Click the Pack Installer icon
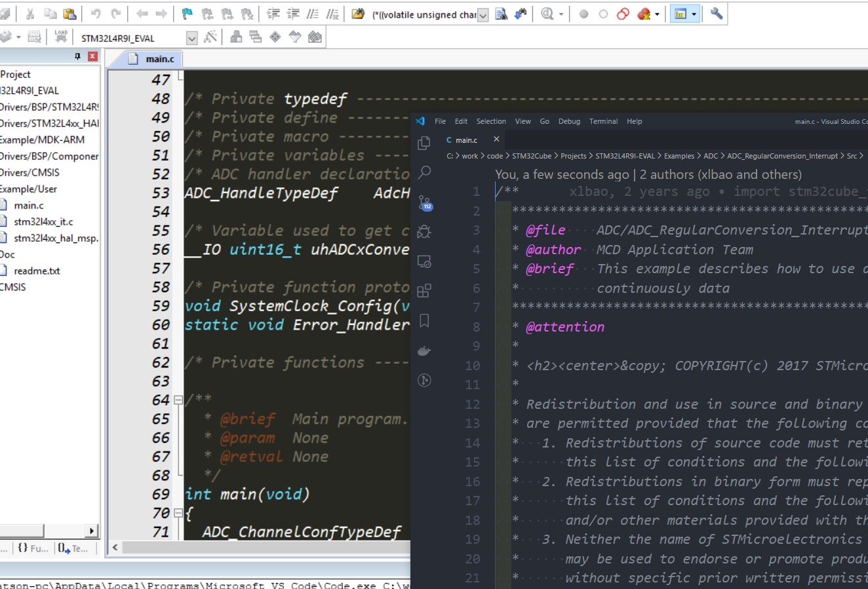The height and width of the screenshot is (589, 868). point(315,37)
